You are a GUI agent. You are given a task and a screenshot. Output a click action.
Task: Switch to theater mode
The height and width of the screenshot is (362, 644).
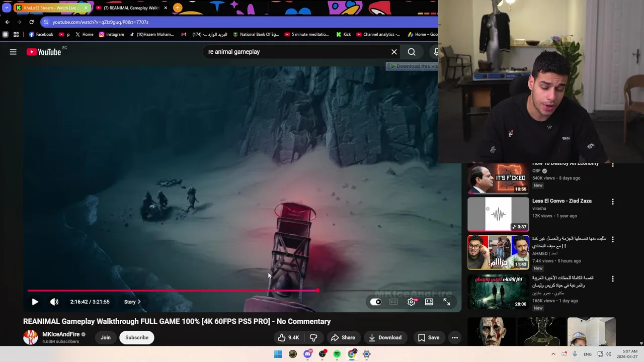tap(429, 302)
